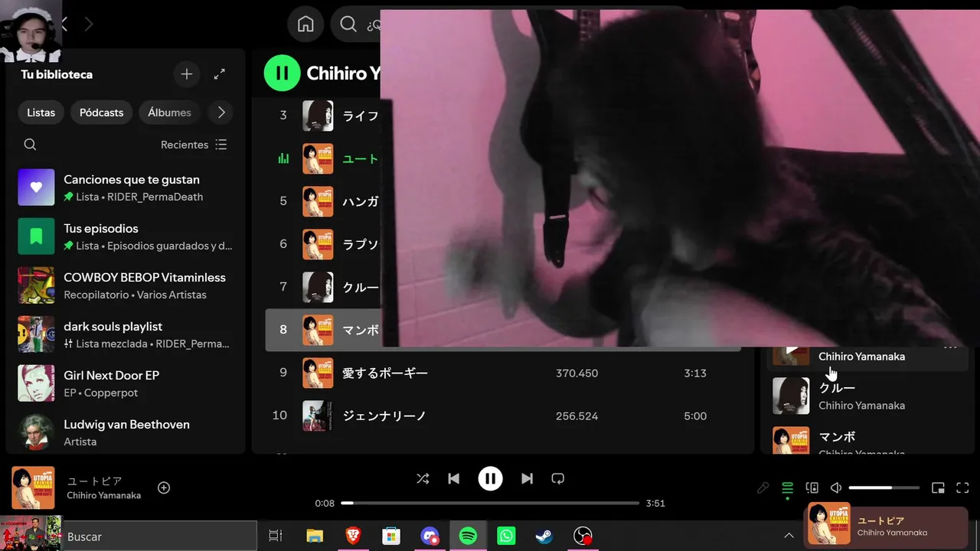This screenshot has height=551, width=980.
Task: Pause the Chihiro Yamanaka artist playback
Action: point(283,73)
